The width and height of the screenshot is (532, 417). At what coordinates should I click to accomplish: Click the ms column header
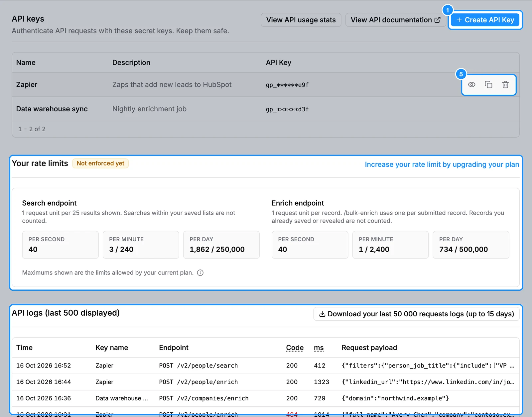(x=319, y=348)
